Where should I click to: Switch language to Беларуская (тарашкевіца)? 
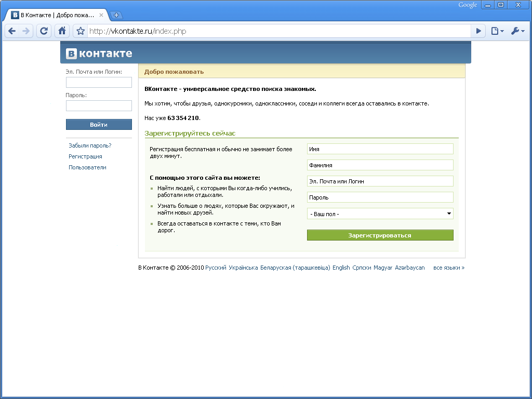295,268
